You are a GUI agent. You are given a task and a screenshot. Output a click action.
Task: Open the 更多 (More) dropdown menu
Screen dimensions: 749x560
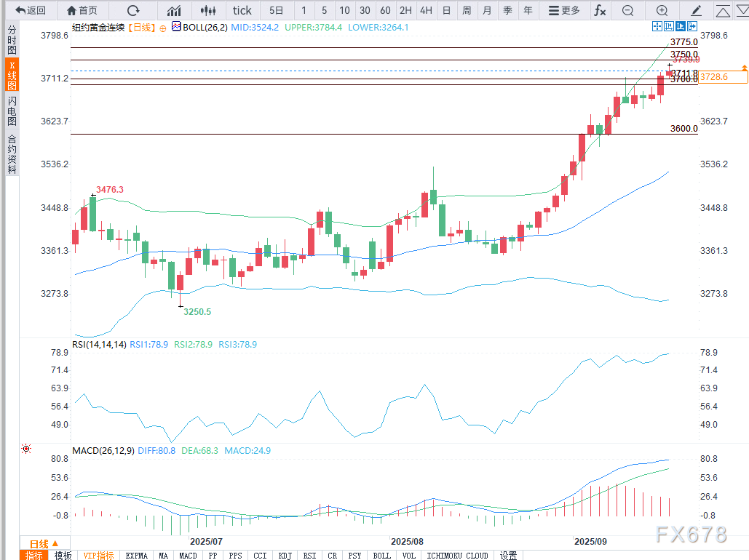(564, 10)
